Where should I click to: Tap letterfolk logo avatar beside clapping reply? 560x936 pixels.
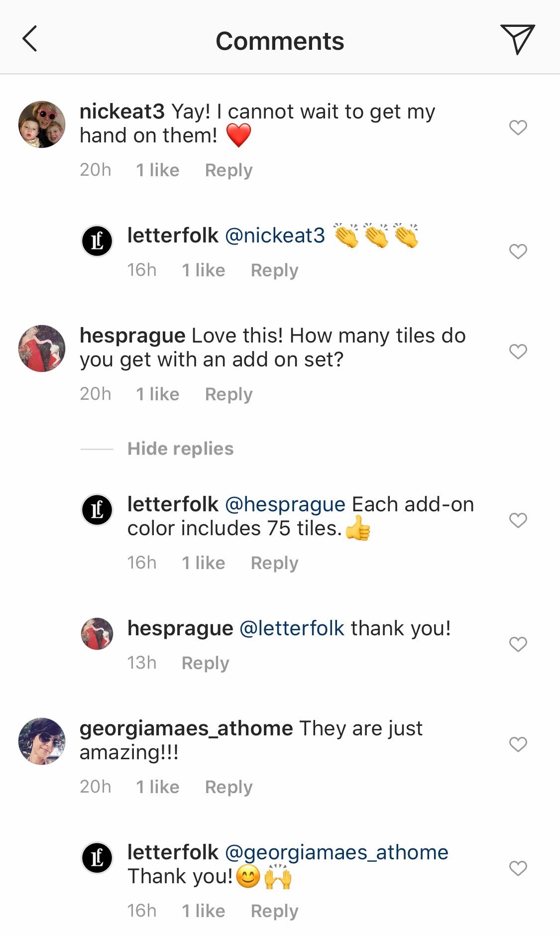(x=97, y=241)
